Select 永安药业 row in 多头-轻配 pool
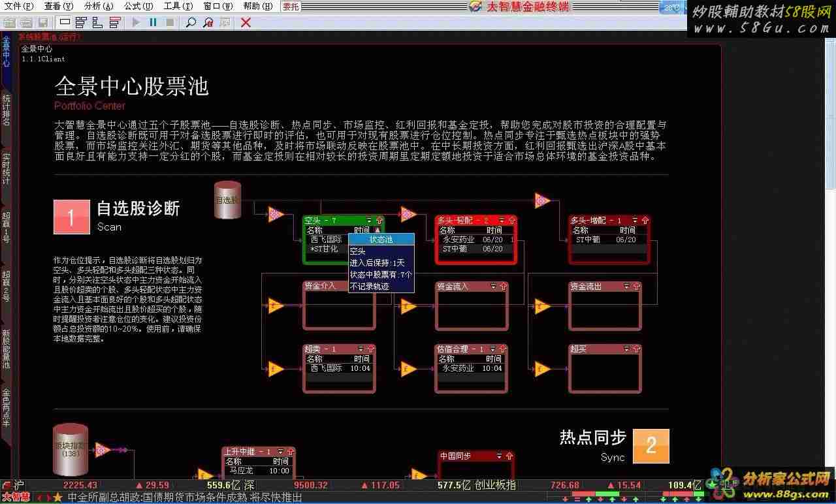836x504 pixels. (x=475, y=240)
